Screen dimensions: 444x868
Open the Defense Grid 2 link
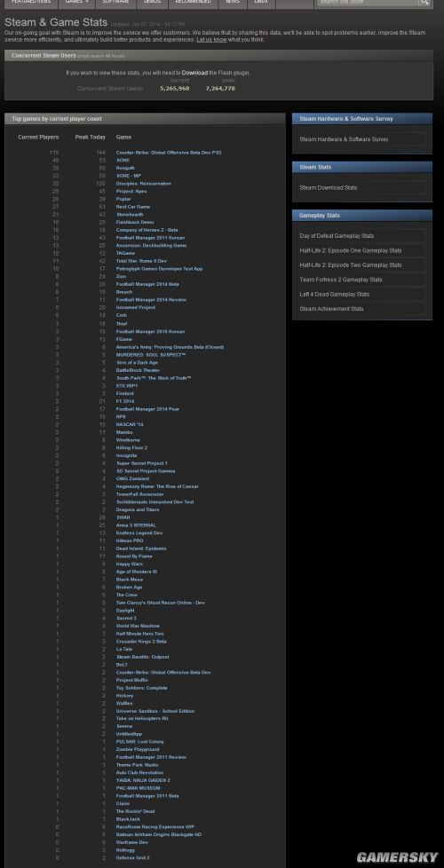[133, 858]
